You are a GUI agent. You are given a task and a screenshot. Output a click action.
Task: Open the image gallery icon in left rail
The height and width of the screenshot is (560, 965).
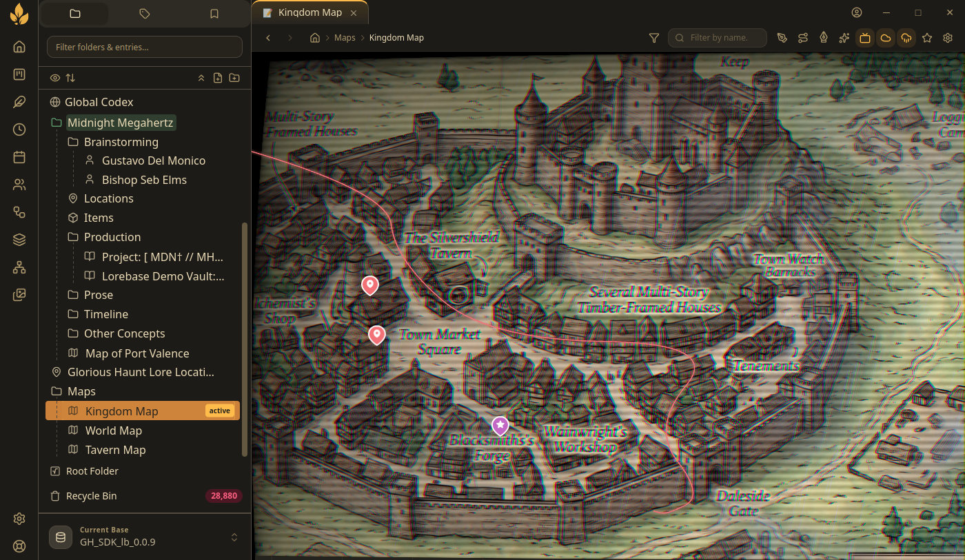(x=19, y=295)
